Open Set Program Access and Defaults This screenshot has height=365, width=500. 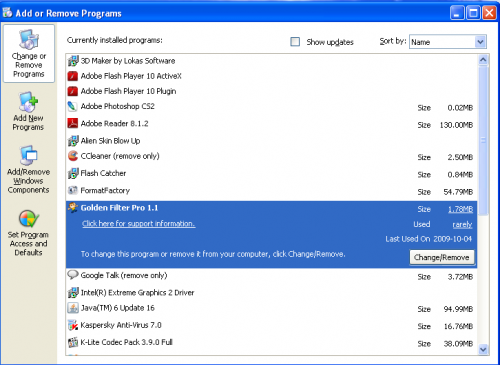tap(28, 233)
